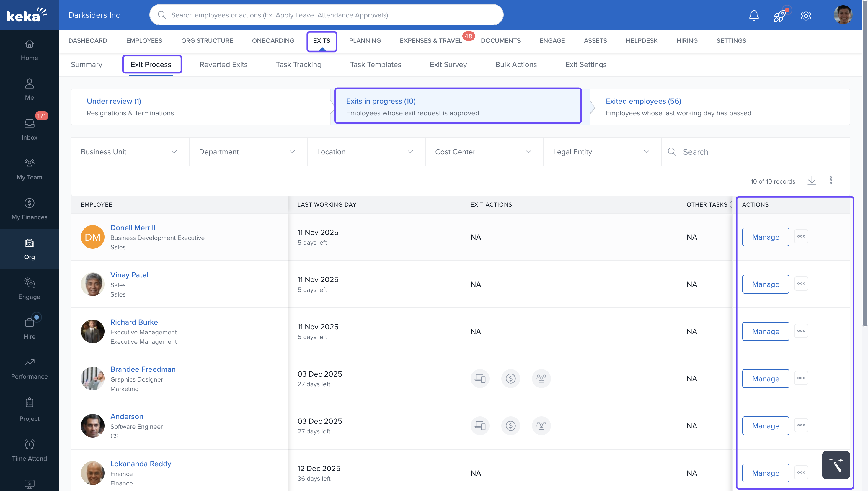Open the EMPLOYEES top menu tab
868x491 pixels.
click(x=144, y=40)
